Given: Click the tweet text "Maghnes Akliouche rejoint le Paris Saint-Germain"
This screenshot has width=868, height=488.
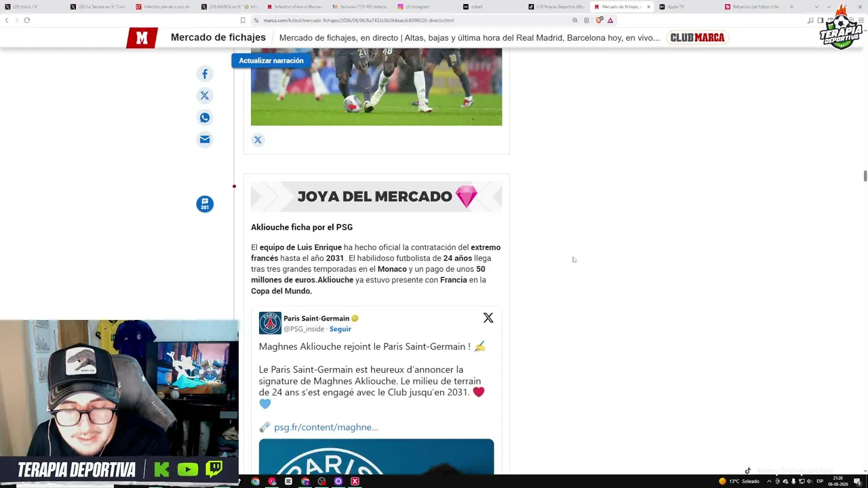Looking at the screenshot, I should pos(361,346).
